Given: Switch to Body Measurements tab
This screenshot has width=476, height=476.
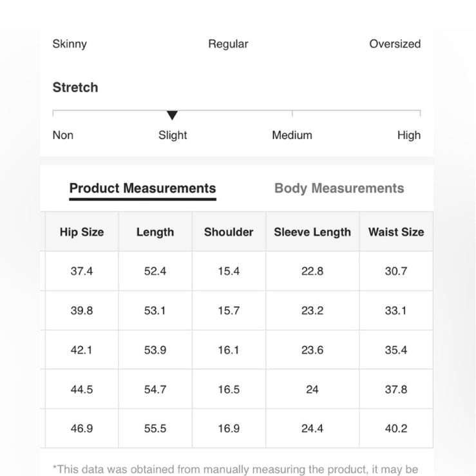Looking at the screenshot, I should point(339,188).
